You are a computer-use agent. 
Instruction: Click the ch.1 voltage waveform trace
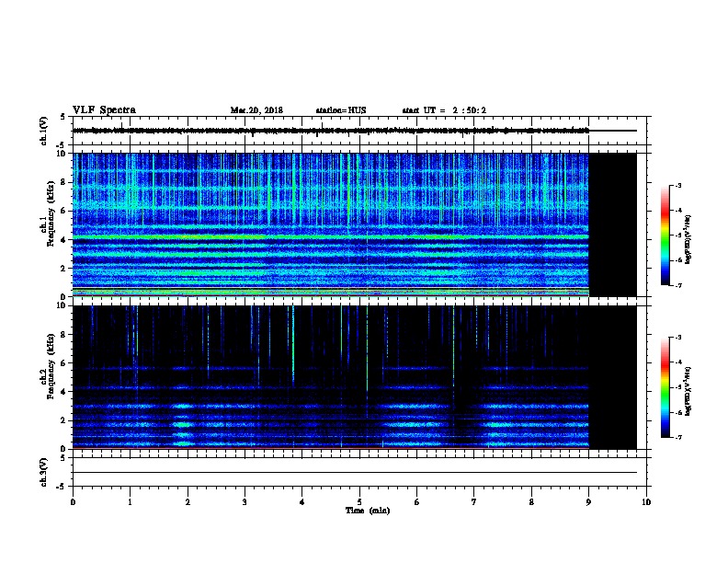tap(331, 131)
